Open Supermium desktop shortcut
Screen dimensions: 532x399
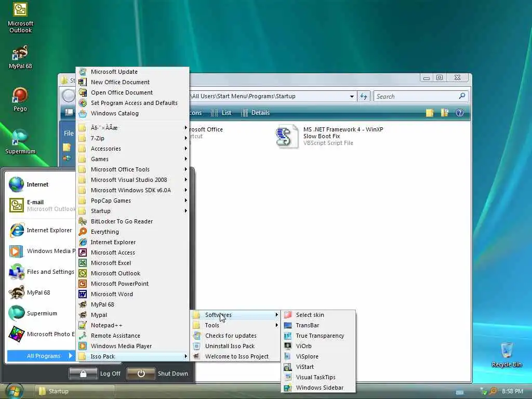tap(20, 142)
